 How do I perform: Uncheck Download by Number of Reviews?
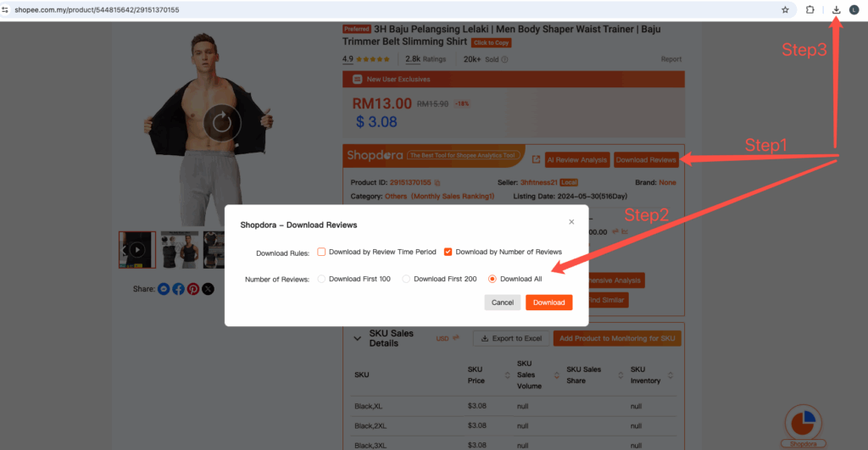click(x=448, y=252)
